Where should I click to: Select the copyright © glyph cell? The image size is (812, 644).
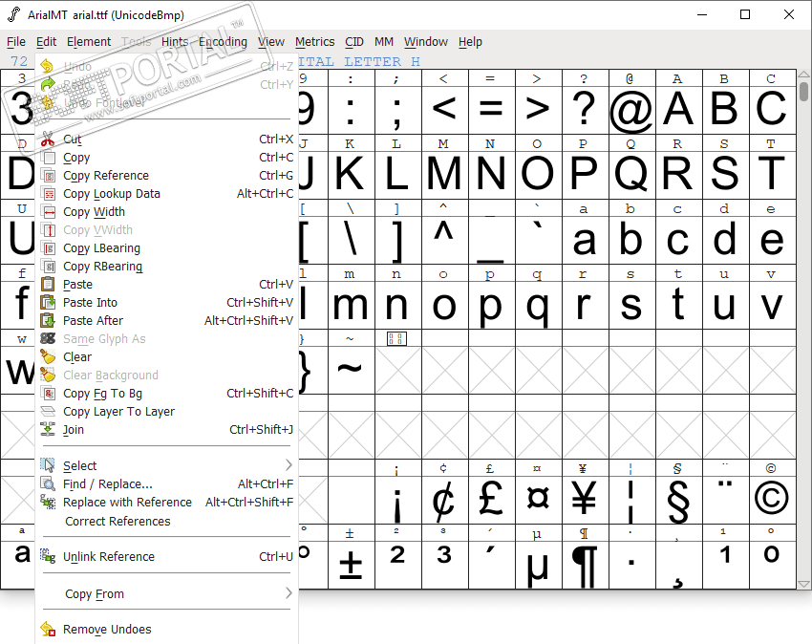772,500
